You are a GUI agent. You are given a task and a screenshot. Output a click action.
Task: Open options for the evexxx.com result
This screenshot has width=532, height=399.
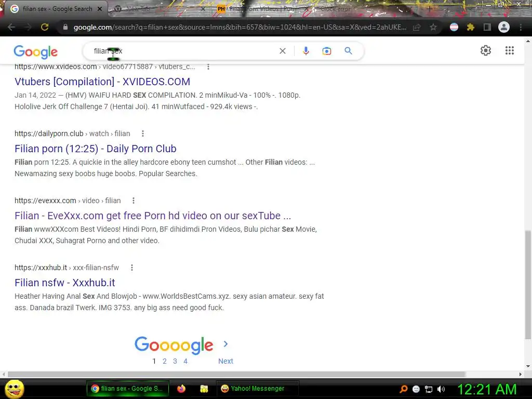134,201
